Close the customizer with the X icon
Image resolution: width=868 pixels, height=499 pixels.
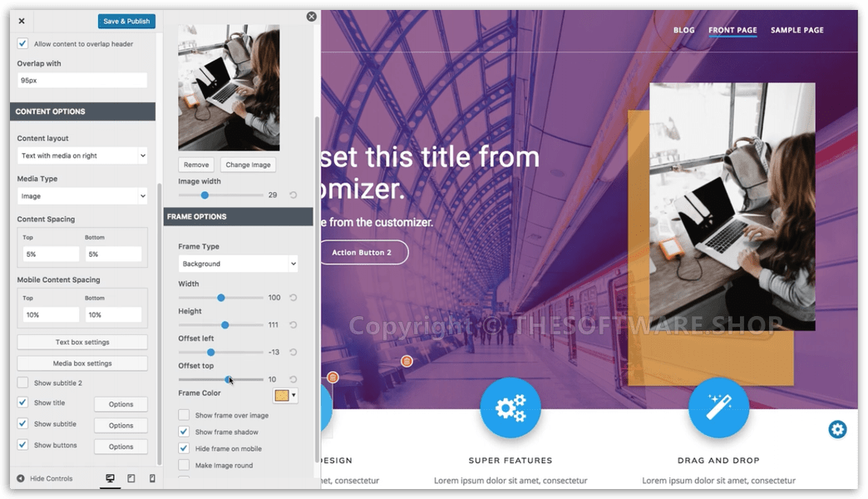(x=22, y=21)
